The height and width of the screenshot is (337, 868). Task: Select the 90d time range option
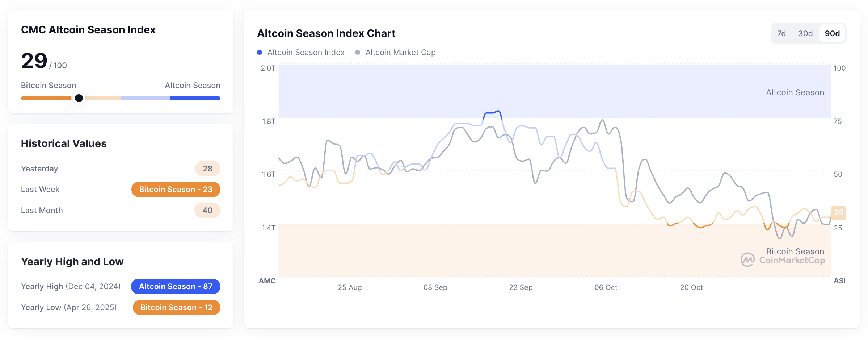(832, 33)
